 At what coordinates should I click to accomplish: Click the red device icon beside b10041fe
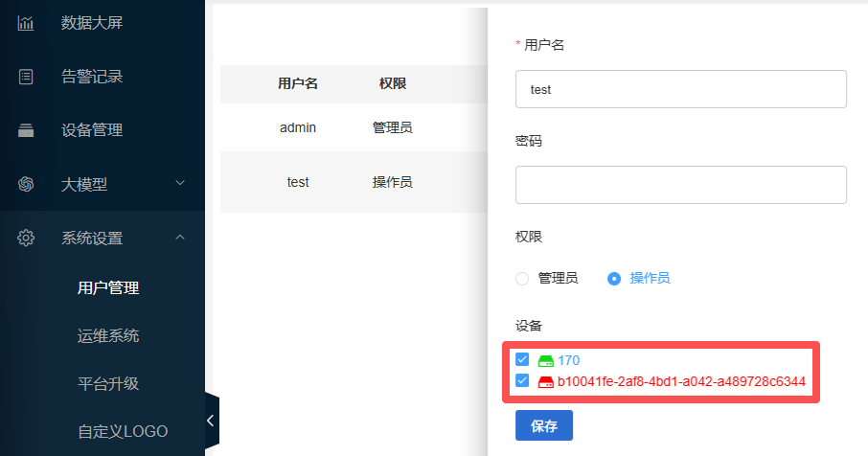545,381
